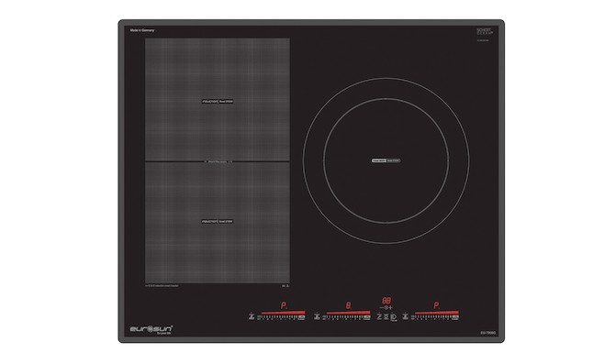This screenshot has height=364, width=604.
Task: Tap the left zone numeric level scale
Action: pos(281,317)
